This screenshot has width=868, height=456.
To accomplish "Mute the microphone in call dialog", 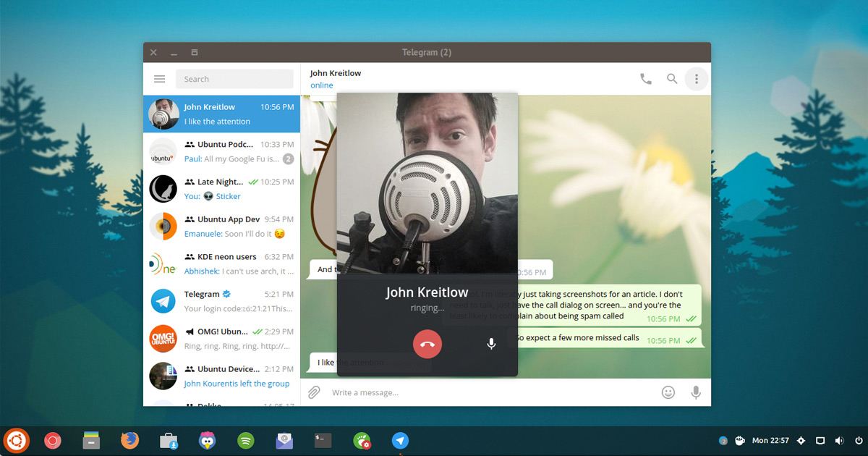I will (491, 344).
